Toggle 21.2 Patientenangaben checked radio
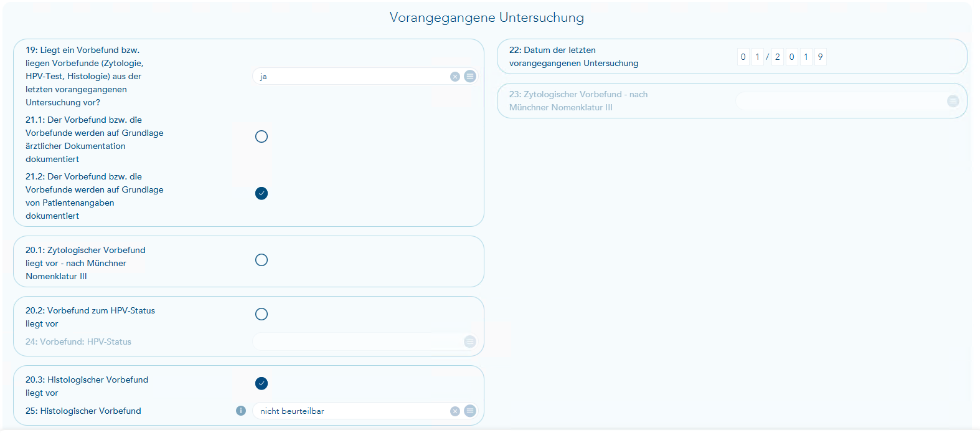 261,193
